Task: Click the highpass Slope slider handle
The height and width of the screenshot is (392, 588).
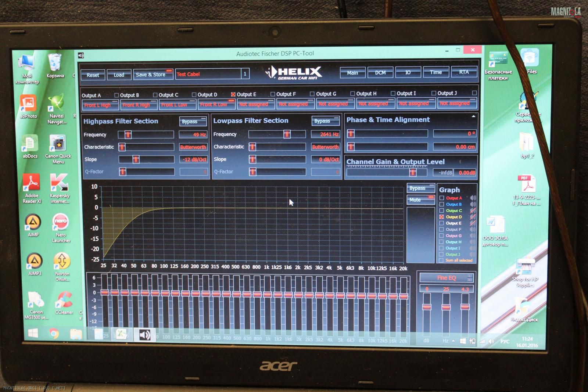Action: [x=136, y=159]
